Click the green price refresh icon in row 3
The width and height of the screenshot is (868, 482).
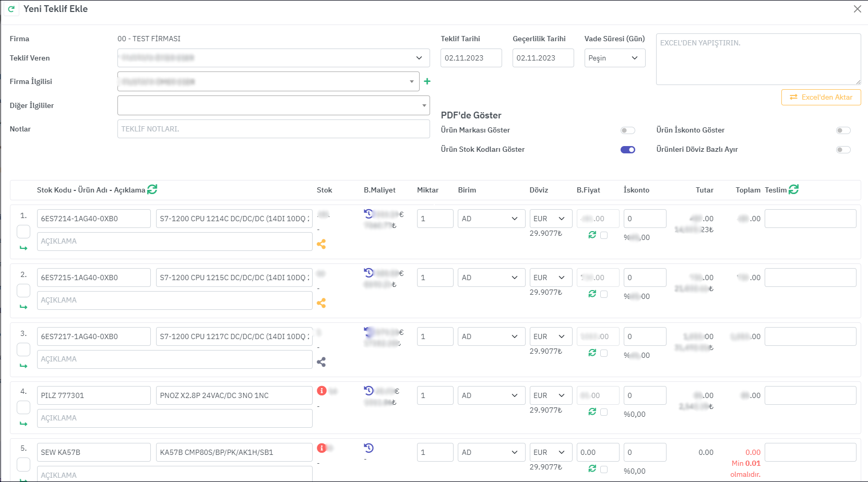(x=592, y=353)
